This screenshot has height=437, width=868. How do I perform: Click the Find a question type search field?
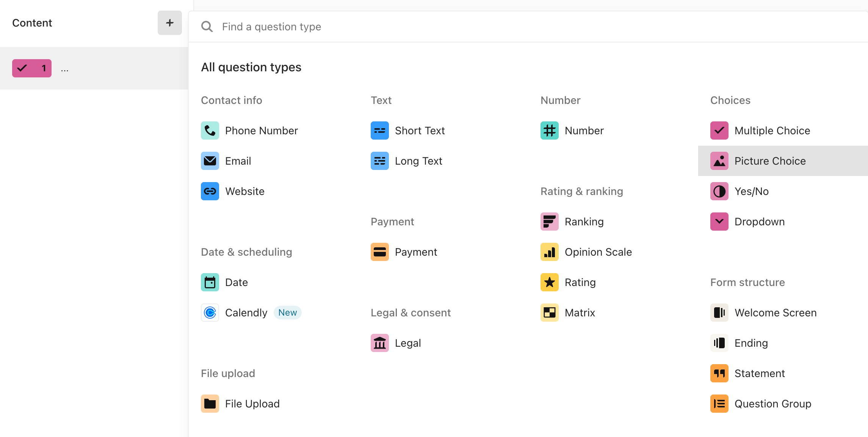click(x=528, y=27)
